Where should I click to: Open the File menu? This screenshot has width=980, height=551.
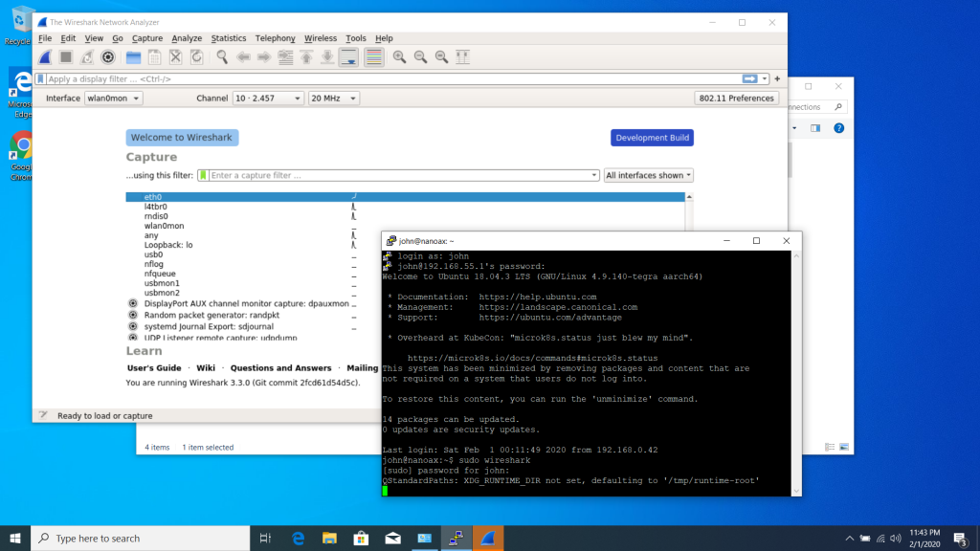coord(45,38)
